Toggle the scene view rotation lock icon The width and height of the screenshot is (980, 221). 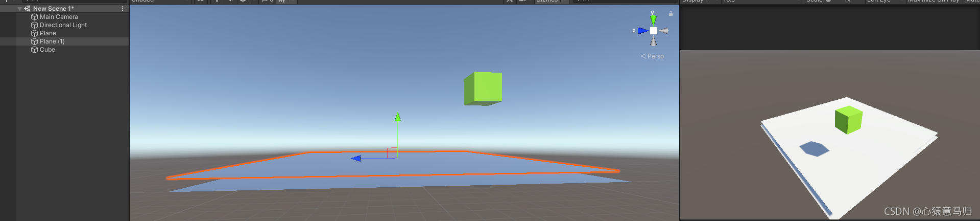click(671, 14)
